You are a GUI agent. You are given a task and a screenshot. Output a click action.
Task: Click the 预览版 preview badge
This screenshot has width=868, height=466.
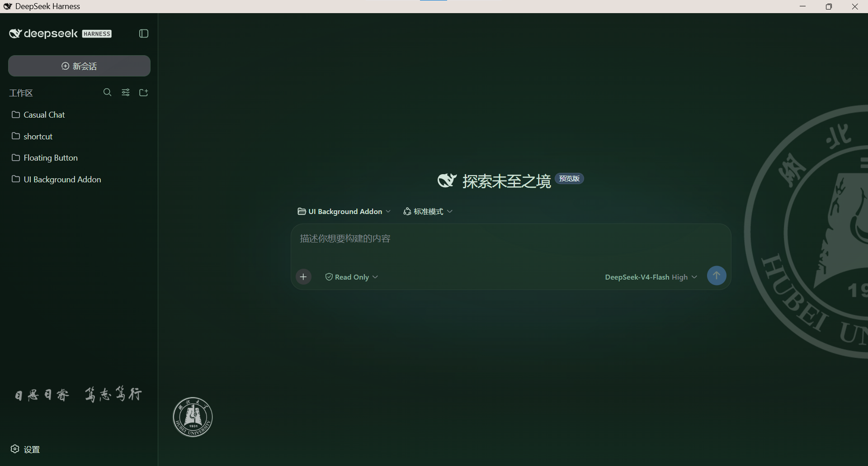[569, 179]
